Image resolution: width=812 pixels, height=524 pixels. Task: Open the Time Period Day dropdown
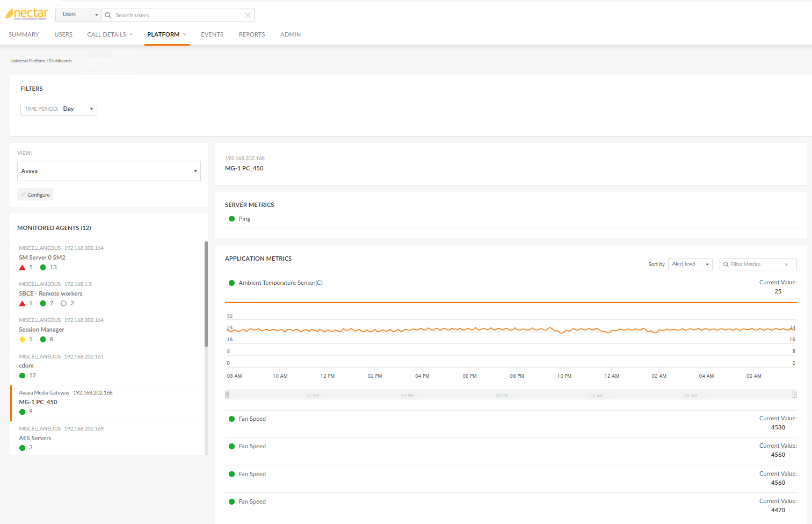pos(59,109)
